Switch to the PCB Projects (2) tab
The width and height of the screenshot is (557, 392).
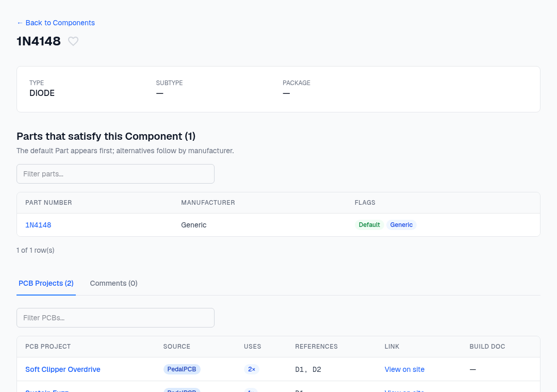coord(46,283)
